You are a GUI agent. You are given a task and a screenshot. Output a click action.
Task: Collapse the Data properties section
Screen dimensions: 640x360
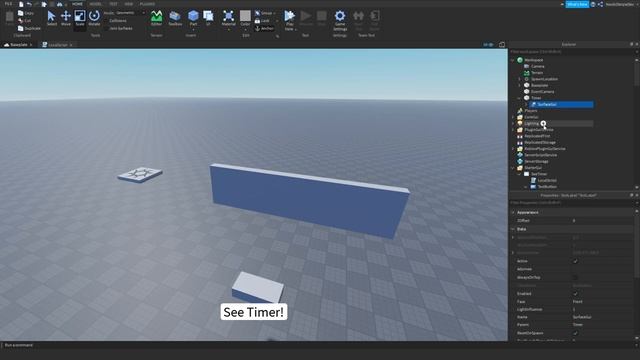513,229
